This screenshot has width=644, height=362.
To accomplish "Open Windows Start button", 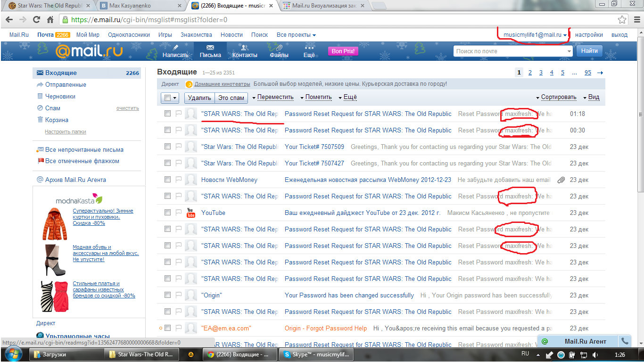I will coord(14,354).
